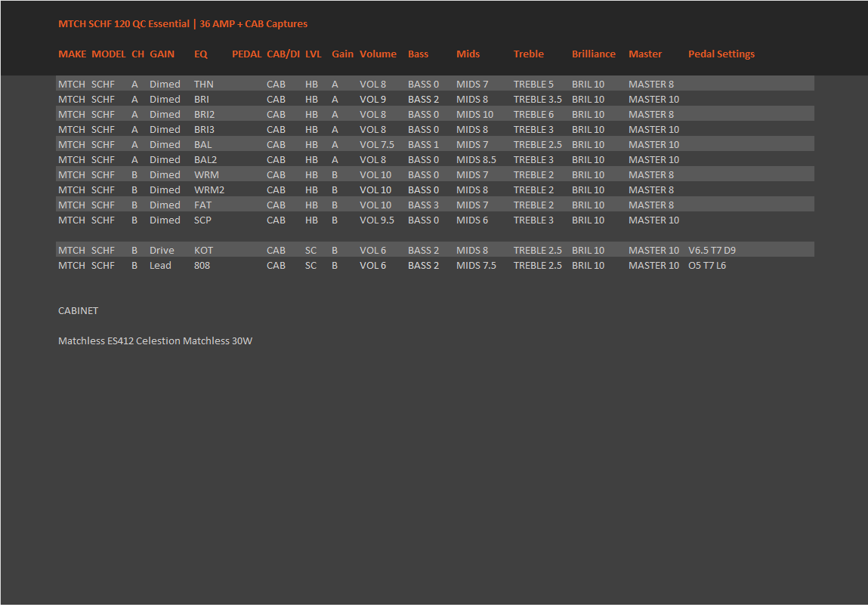The image size is (868, 607).
Task: Select the MODEL column header
Action: pos(109,54)
